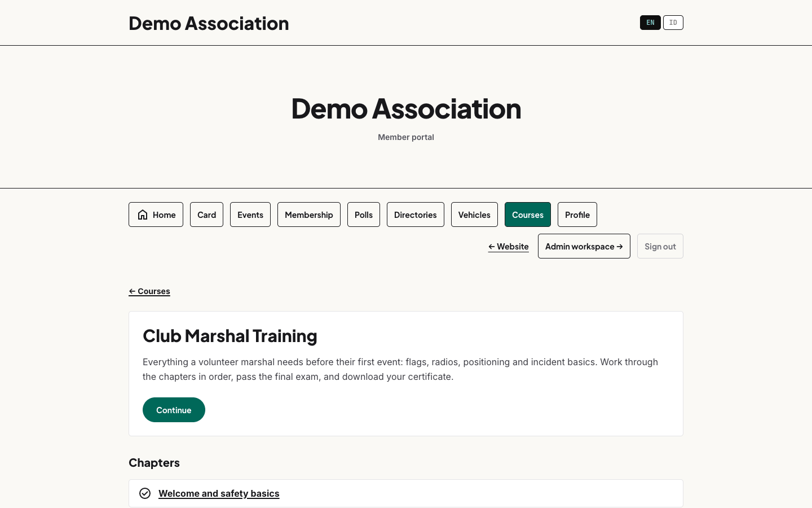Open the Admin workspace
Screen dimensions: 812x508
(584, 246)
